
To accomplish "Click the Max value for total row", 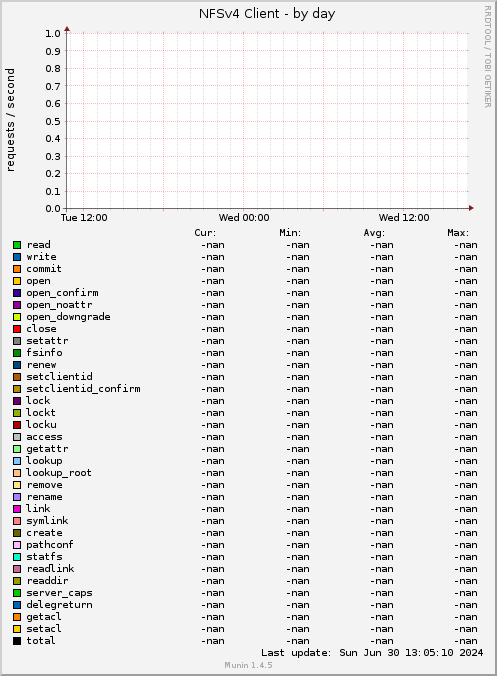I will tap(466, 641).
